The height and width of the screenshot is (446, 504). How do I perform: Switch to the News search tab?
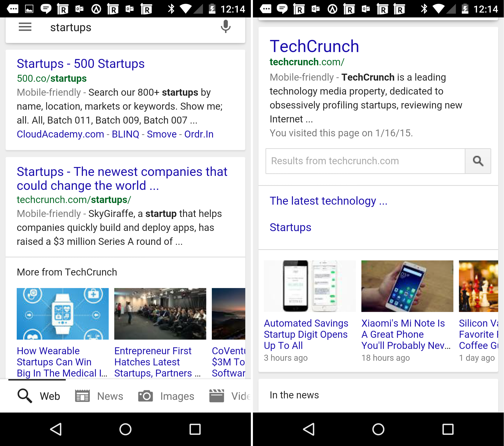[99, 396]
